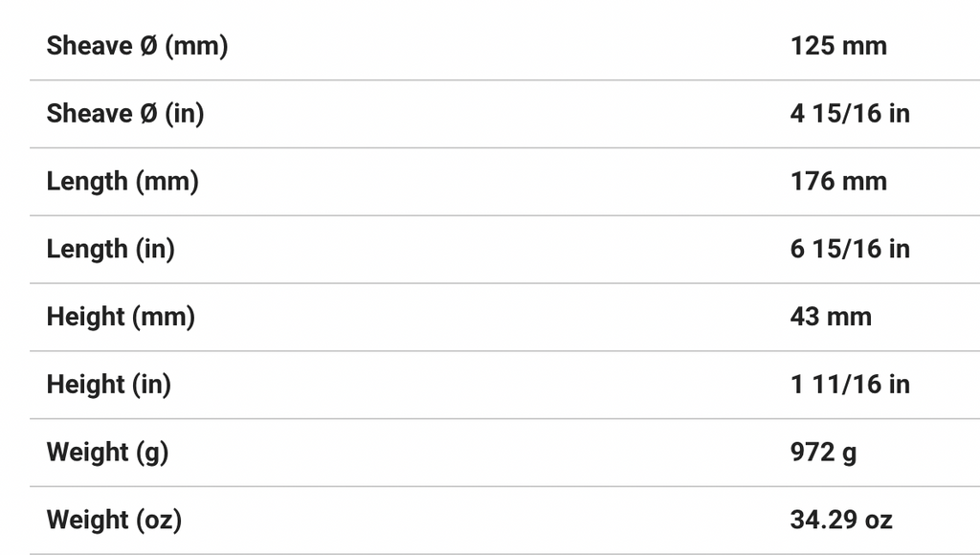The height and width of the screenshot is (555, 980).
Task: Click the Height (mm) label
Action: click(121, 317)
